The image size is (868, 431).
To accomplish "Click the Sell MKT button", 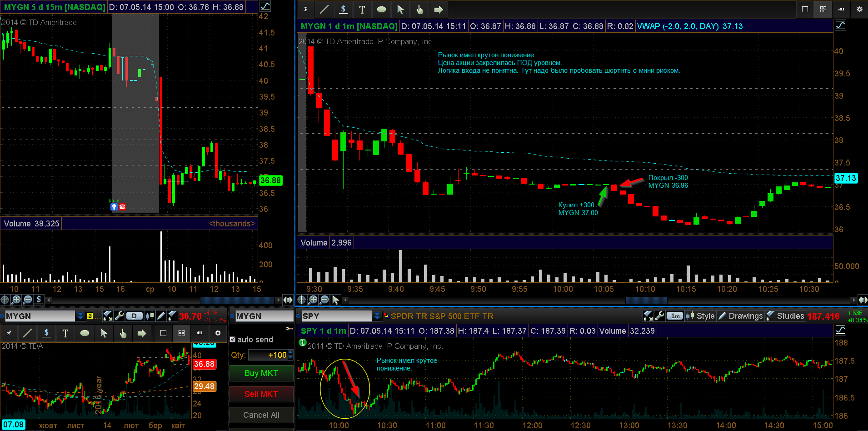I will coord(261,394).
